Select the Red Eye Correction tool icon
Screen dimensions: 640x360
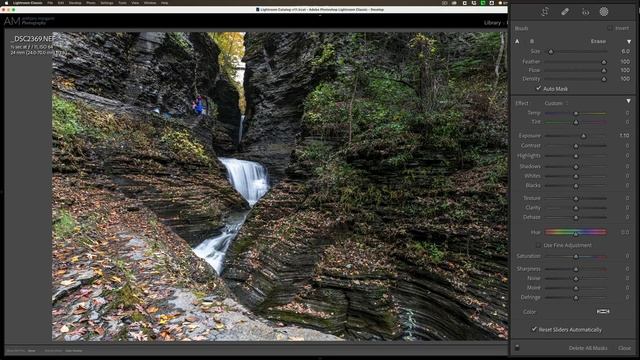click(585, 12)
